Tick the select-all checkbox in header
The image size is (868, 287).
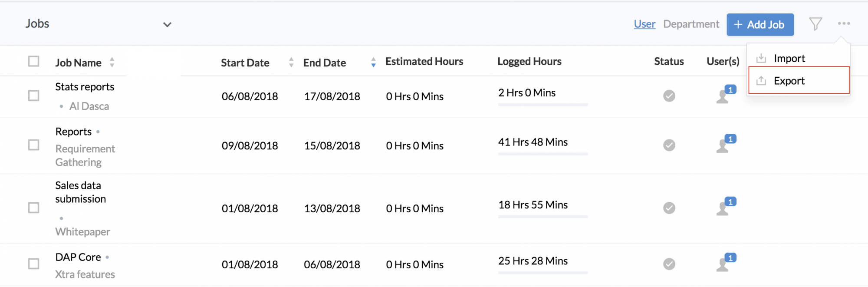(33, 61)
